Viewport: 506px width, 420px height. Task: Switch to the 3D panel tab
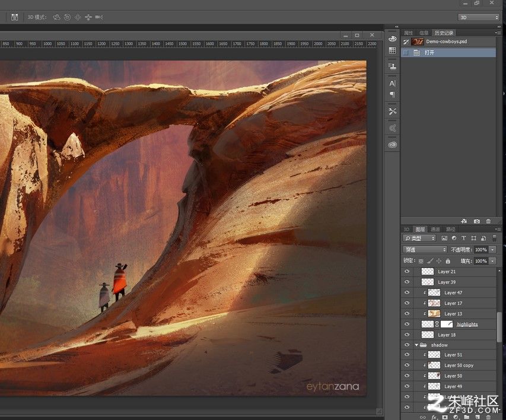pos(406,229)
